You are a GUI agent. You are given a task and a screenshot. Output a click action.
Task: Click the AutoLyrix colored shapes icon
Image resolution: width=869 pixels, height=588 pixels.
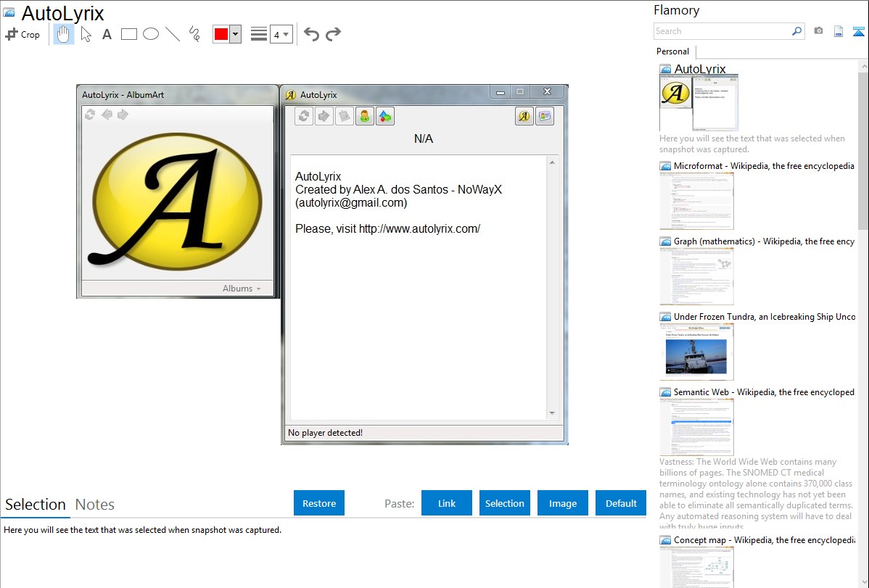coord(384,117)
